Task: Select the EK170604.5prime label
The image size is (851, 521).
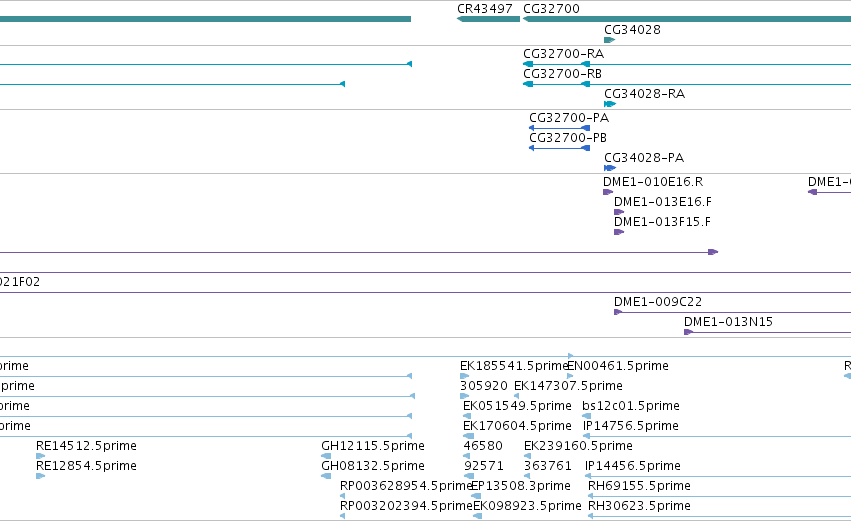Action: tap(517, 426)
